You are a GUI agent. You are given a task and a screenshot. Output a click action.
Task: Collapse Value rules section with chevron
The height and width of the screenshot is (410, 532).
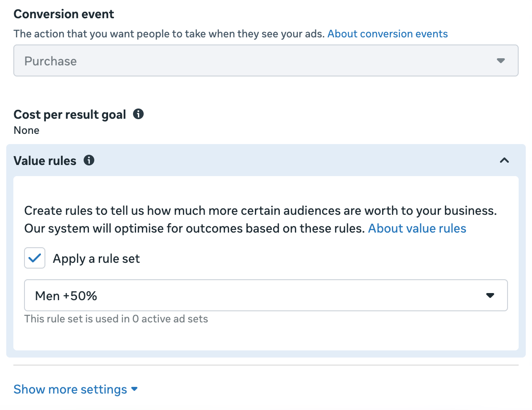coord(504,161)
